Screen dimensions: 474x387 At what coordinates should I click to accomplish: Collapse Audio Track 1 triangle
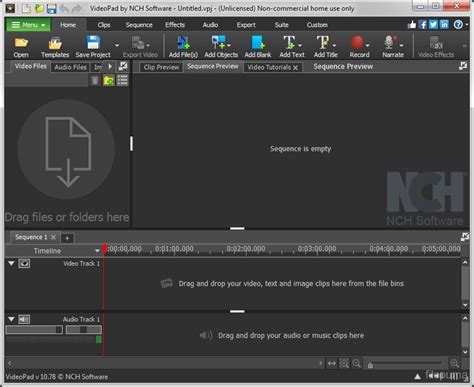[11, 319]
